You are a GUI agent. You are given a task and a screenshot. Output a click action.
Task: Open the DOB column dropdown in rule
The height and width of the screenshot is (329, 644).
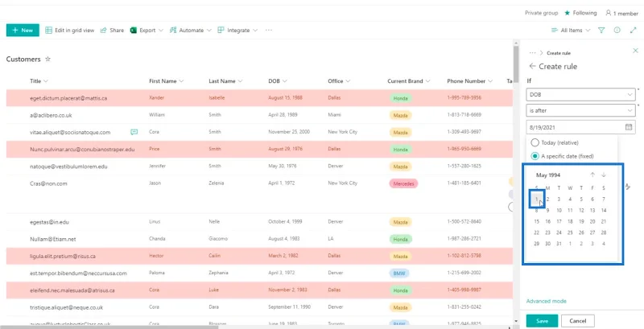[x=580, y=94]
